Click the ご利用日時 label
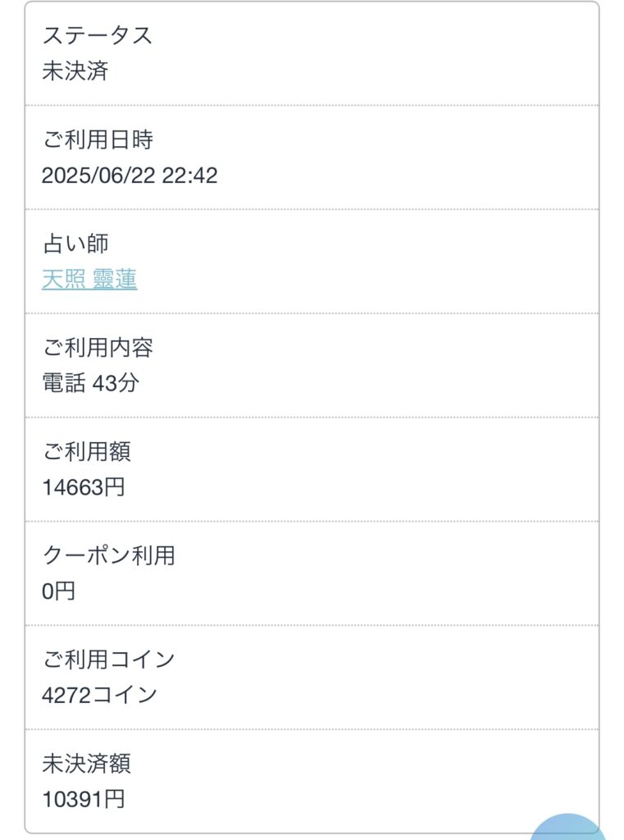 (97, 140)
